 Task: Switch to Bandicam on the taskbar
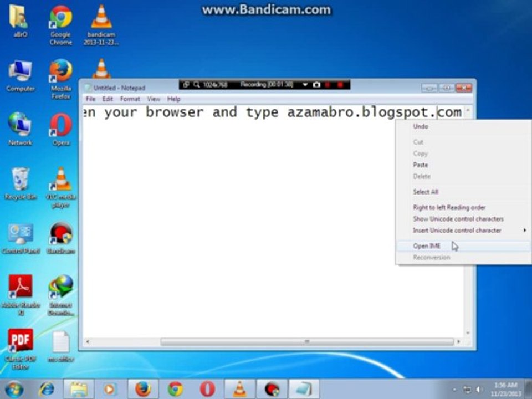[x=272, y=389]
